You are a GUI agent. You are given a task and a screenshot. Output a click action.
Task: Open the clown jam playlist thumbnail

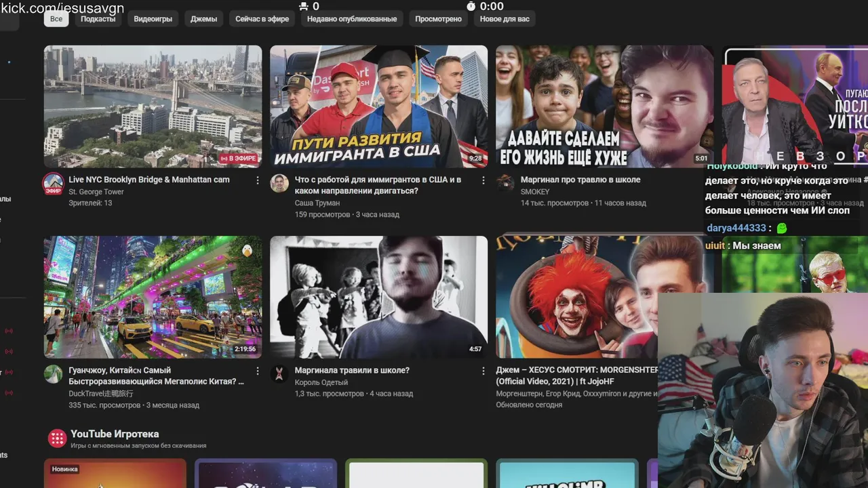point(576,297)
